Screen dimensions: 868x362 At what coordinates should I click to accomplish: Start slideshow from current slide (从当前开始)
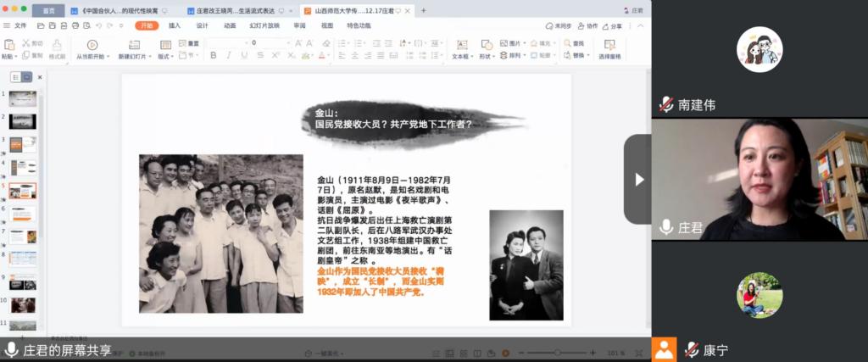92,49
